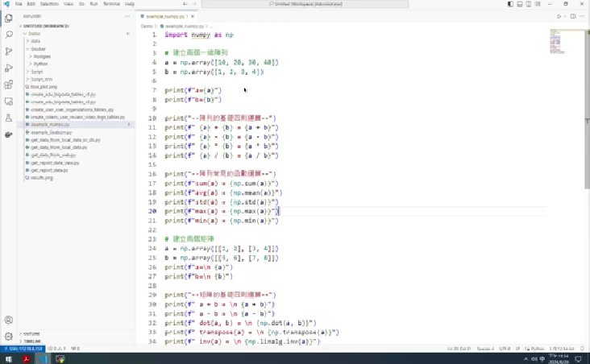Click the Windows Start button
The height and width of the screenshot is (364, 590).
[x=9, y=358]
